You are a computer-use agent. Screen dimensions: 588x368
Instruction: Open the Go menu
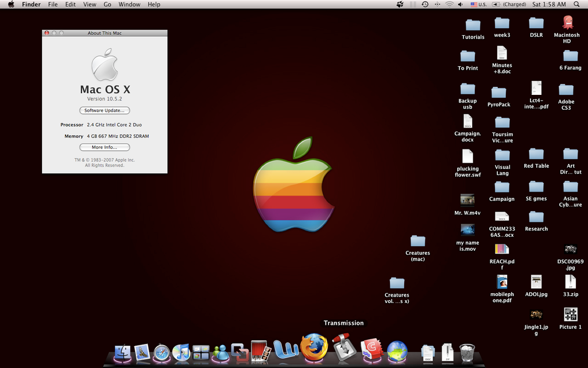coord(107,4)
